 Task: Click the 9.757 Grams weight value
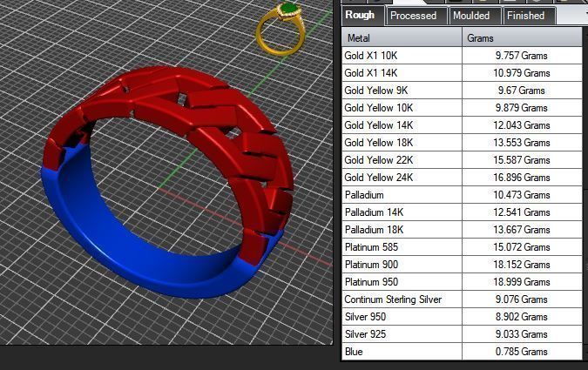point(521,56)
